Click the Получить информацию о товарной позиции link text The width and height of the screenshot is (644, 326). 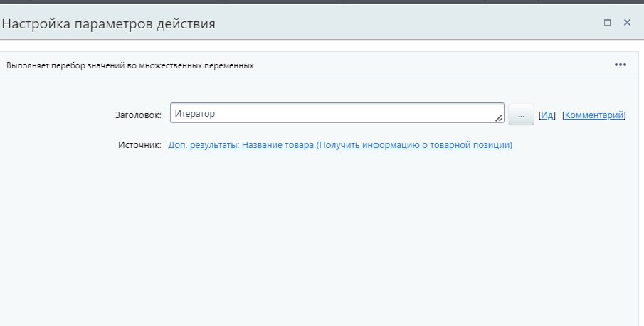point(414,145)
